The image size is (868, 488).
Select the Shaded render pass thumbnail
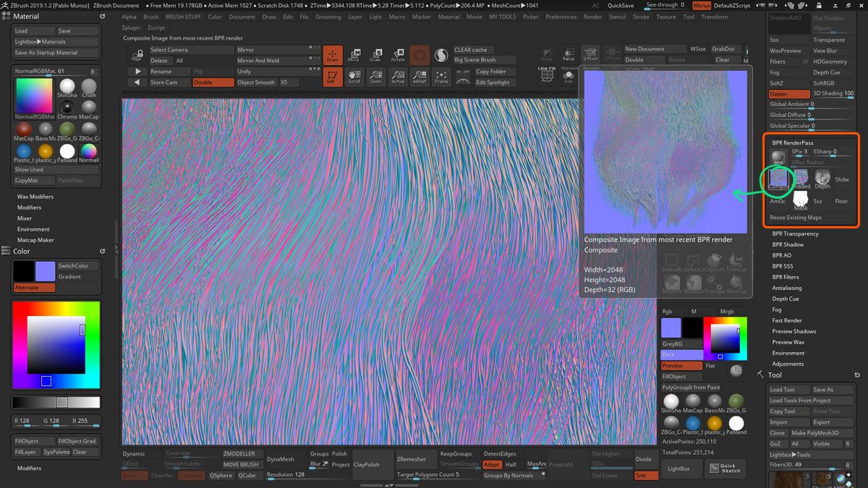click(801, 179)
